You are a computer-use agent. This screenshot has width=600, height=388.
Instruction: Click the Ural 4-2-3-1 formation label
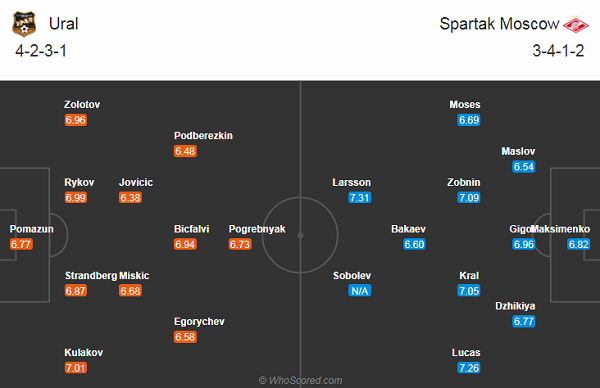[41, 51]
